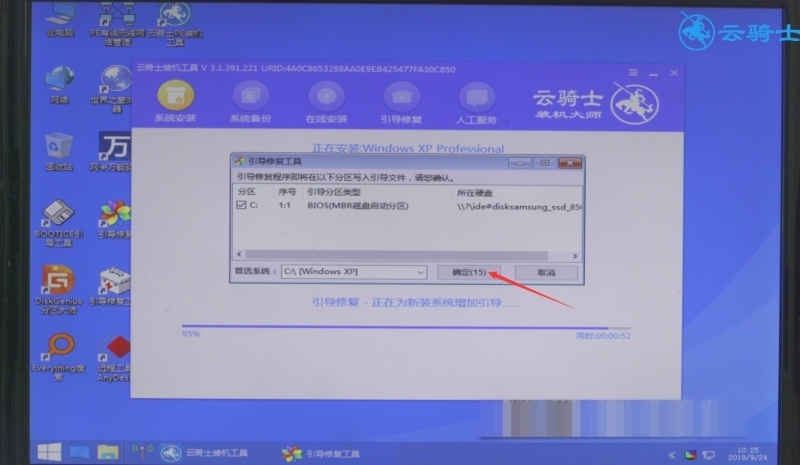
Task: Click the colorful display tray icon
Action: click(690, 454)
